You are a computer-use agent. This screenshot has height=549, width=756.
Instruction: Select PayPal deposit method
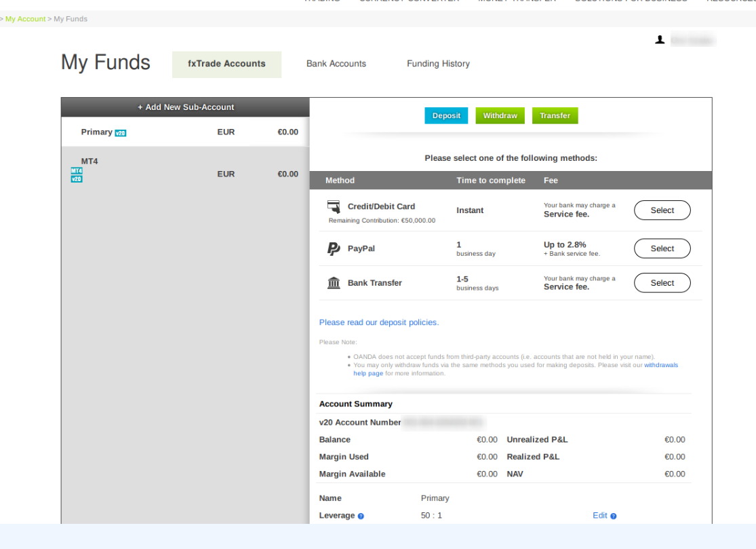(x=662, y=248)
